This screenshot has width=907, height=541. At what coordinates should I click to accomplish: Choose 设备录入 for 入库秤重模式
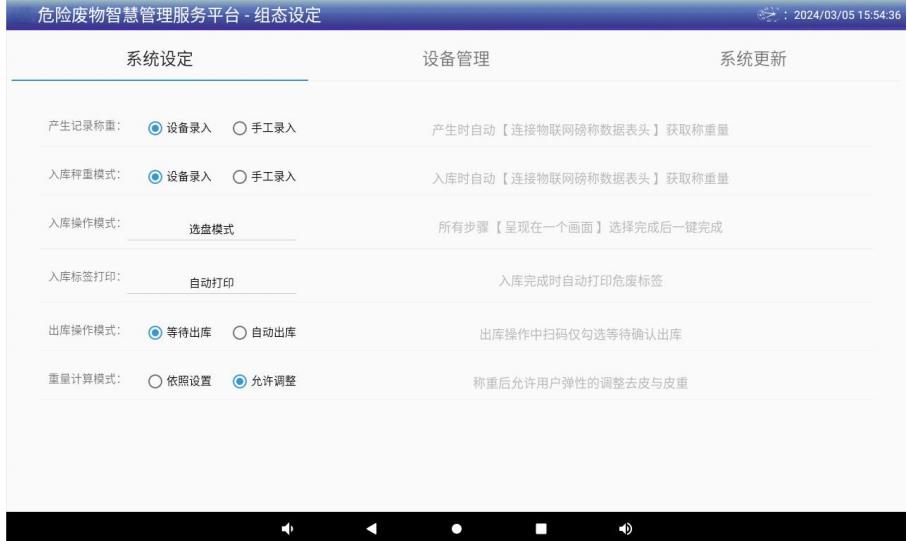pyautogui.click(x=154, y=177)
